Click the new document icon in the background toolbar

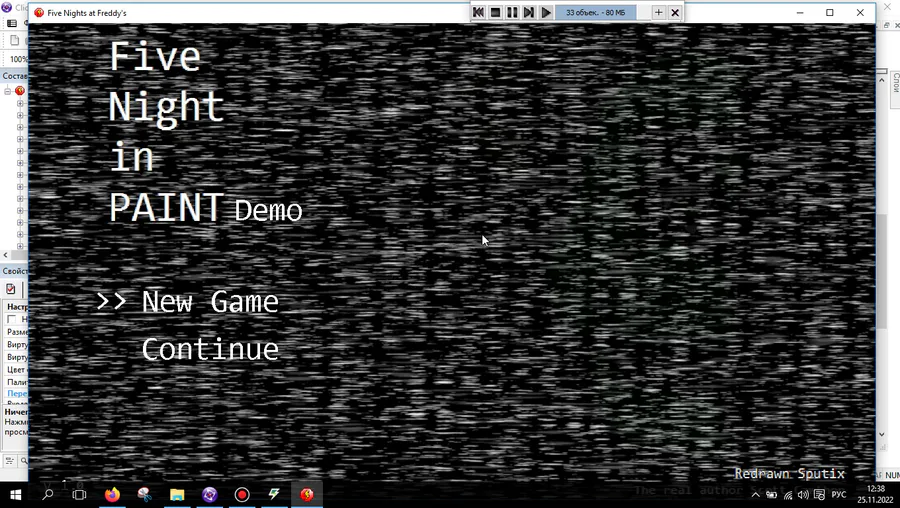click(14, 40)
